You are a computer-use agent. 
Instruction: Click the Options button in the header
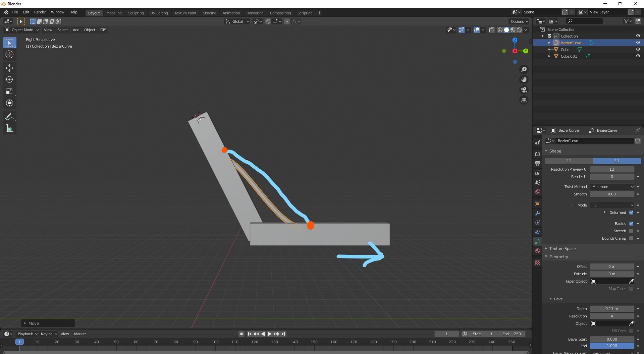(x=518, y=21)
